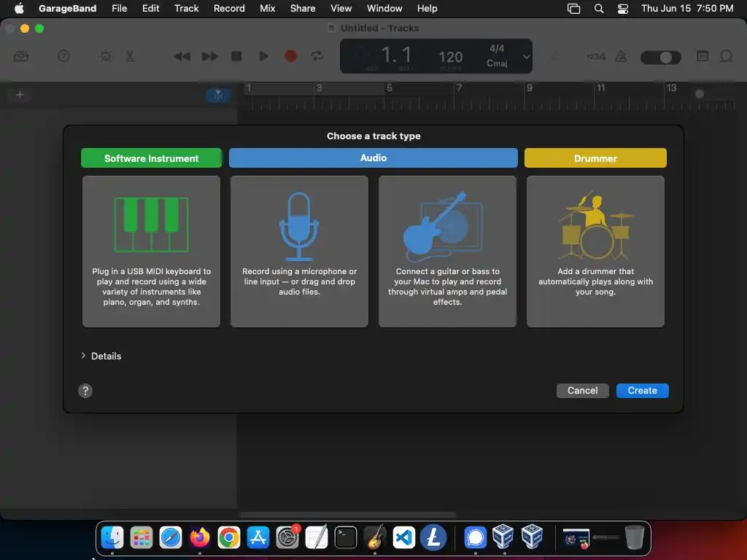
Task: Adjust the horizontal zoom slider knob
Action: click(x=700, y=94)
